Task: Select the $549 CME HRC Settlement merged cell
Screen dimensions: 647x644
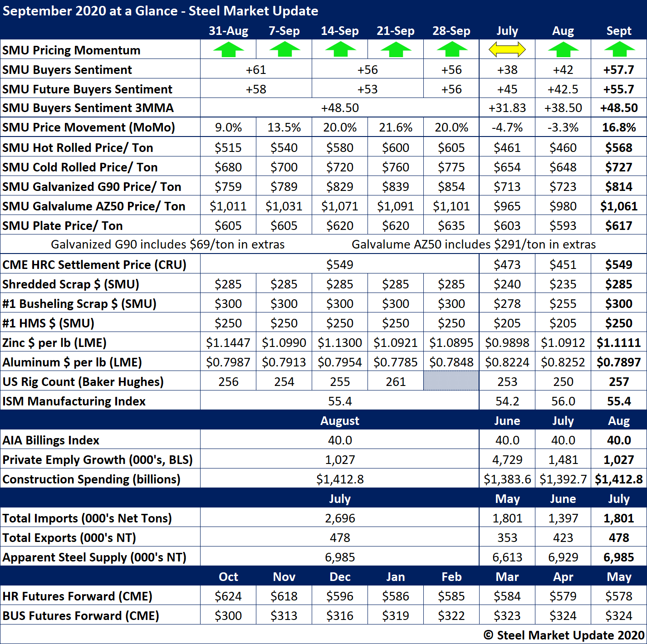Action: 339,265
